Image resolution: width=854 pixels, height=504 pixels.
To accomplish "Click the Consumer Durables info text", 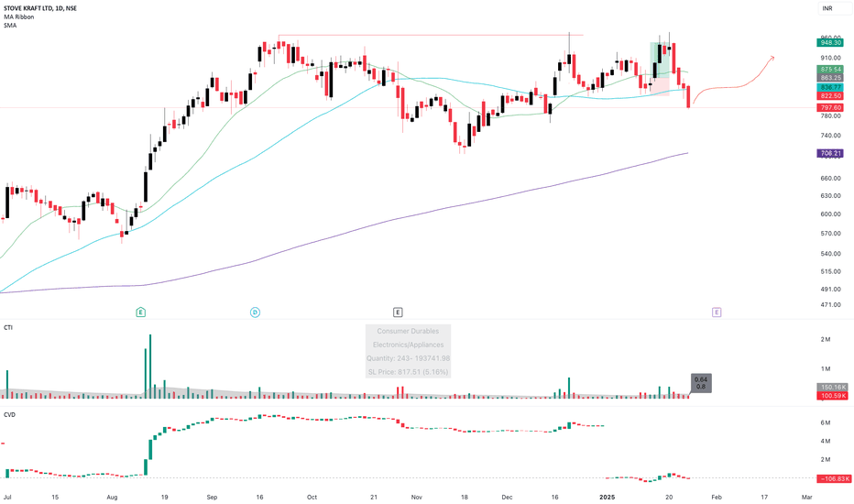I will (x=408, y=332).
